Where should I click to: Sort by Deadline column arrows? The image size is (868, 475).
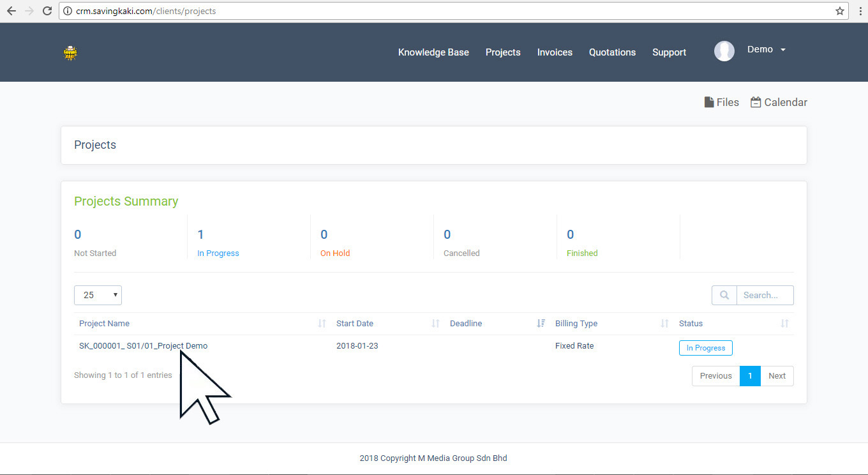pyautogui.click(x=541, y=324)
